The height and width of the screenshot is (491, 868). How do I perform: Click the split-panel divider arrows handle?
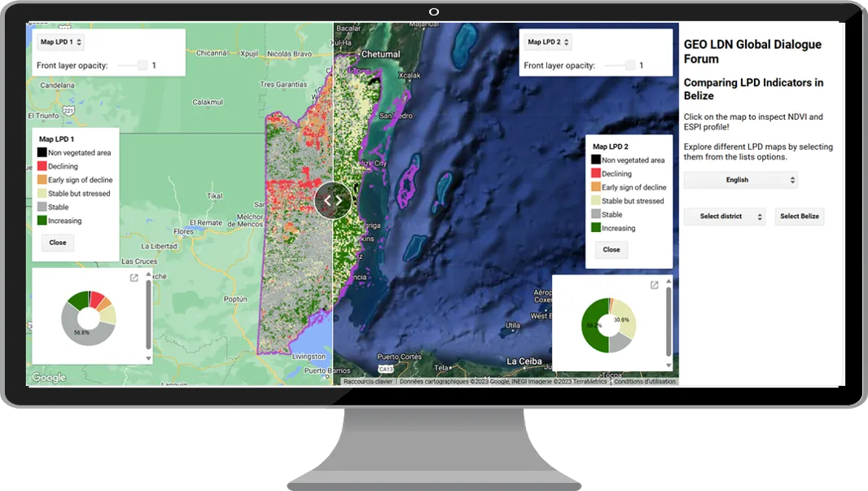click(x=333, y=199)
